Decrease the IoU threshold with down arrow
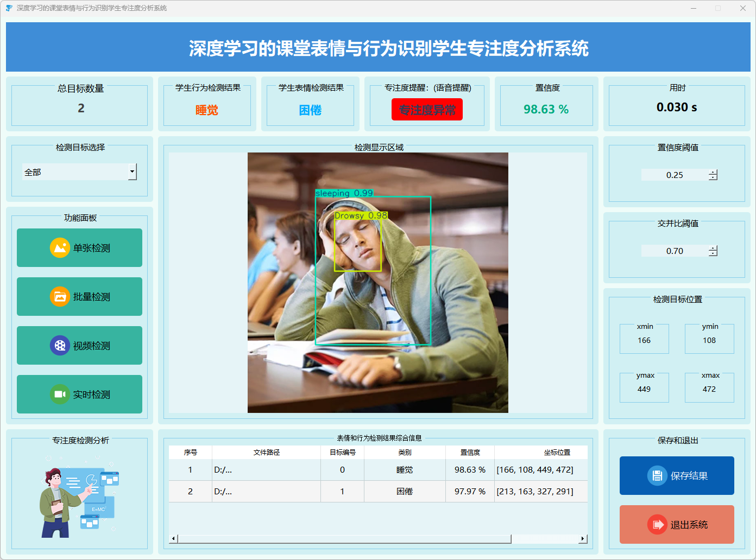756x560 pixels. (713, 254)
